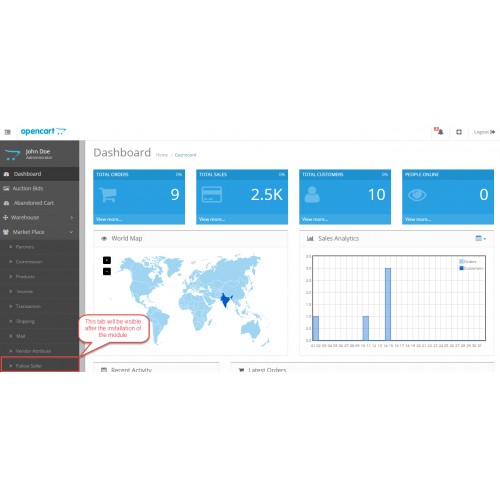The height and width of the screenshot is (500, 500).
Task: Click the support lifebuoy icon in header
Action: point(459,132)
